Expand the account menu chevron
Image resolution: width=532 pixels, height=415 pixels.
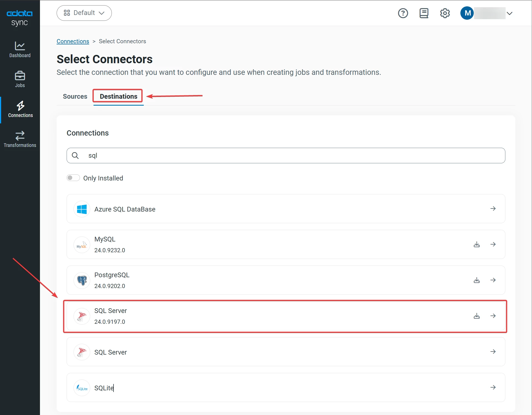tap(510, 13)
